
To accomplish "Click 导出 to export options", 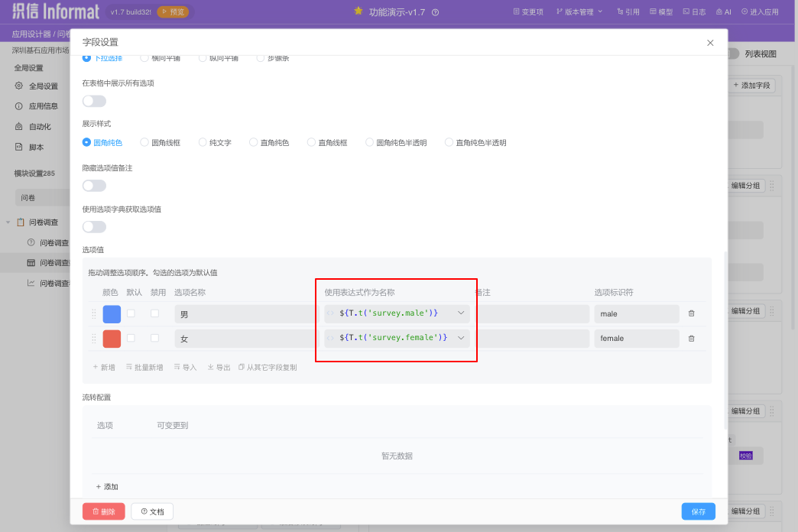I will click(x=219, y=368).
